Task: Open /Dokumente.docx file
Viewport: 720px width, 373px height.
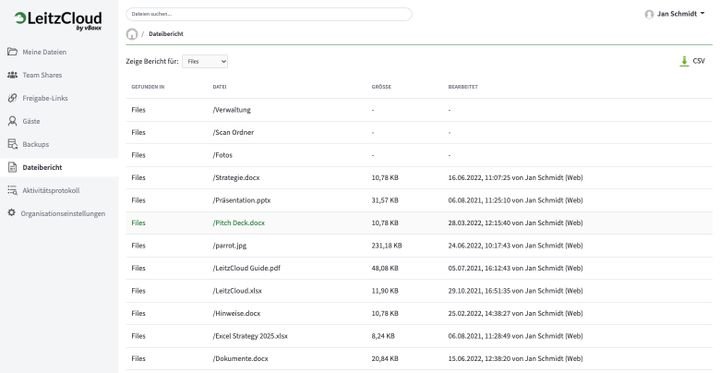Action: tap(241, 358)
